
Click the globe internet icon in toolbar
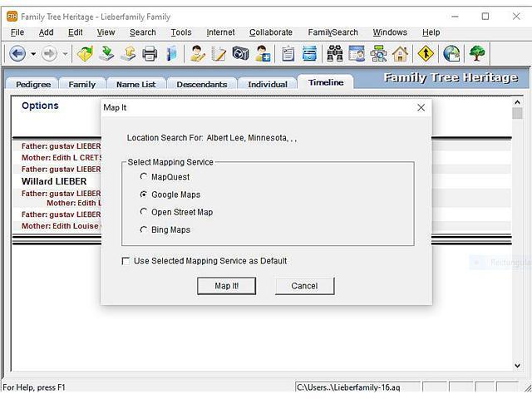pyautogui.click(x=451, y=54)
